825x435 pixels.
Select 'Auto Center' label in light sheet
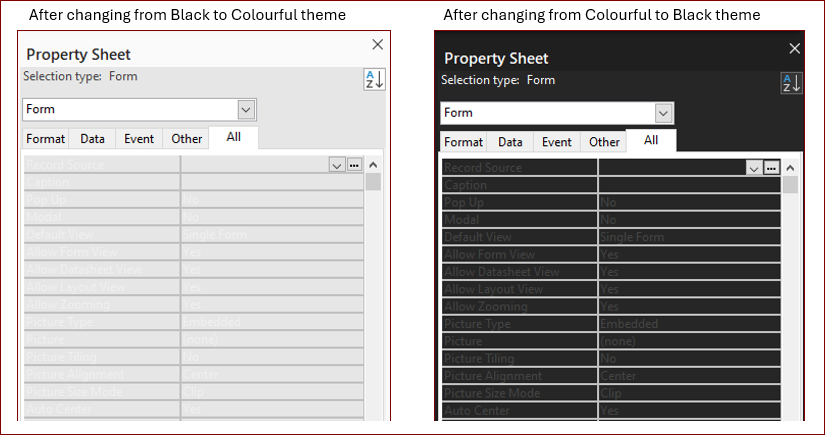pos(59,409)
